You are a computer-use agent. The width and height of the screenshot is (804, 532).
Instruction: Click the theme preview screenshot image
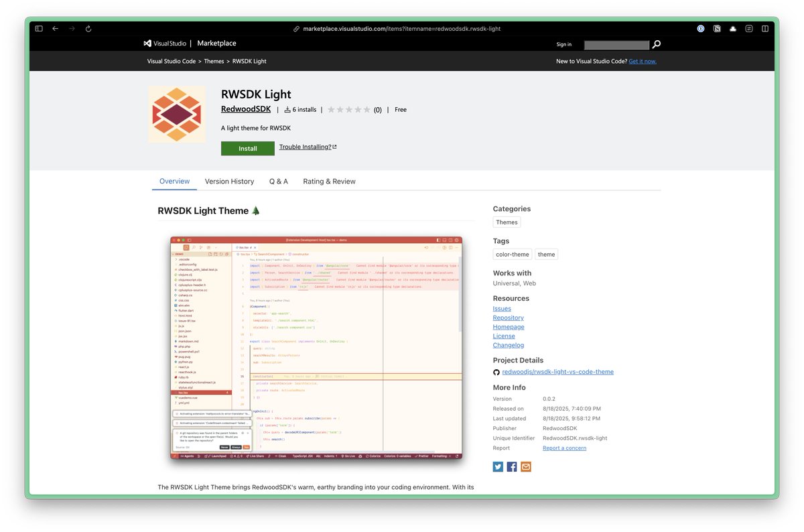[316, 347]
